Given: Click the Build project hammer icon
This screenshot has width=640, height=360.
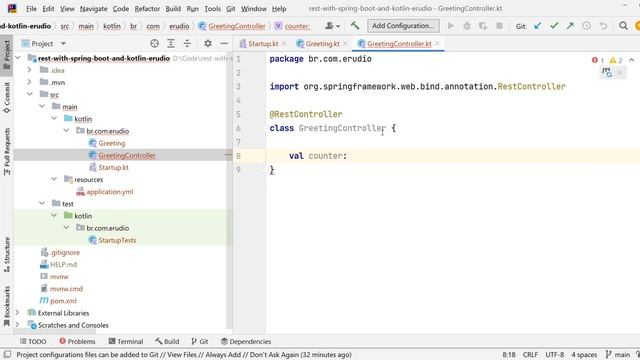Looking at the screenshot, I should 355,26.
